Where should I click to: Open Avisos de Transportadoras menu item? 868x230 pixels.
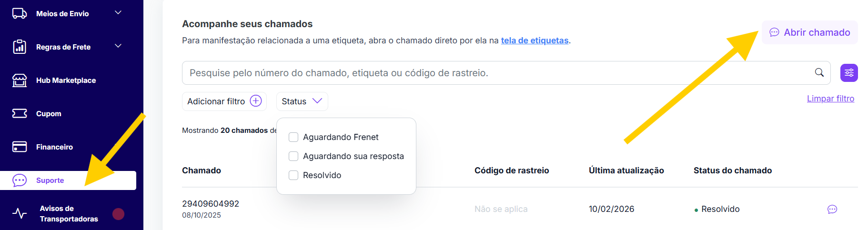pyautogui.click(x=69, y=214)
